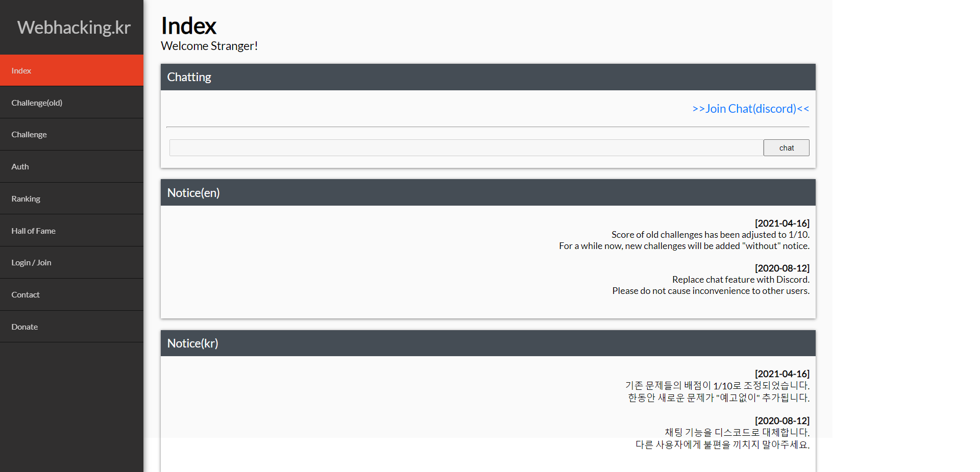The height and width of the screenshot is (472, 980).
Task: Click the "Score of old challenges" notice line
Action: [x=710, y=235]
